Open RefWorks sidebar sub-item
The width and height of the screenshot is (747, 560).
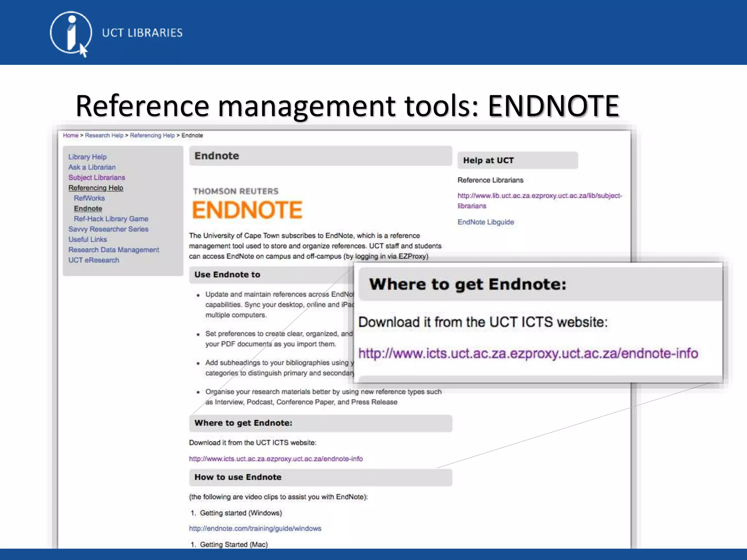[x=89, y=198]
